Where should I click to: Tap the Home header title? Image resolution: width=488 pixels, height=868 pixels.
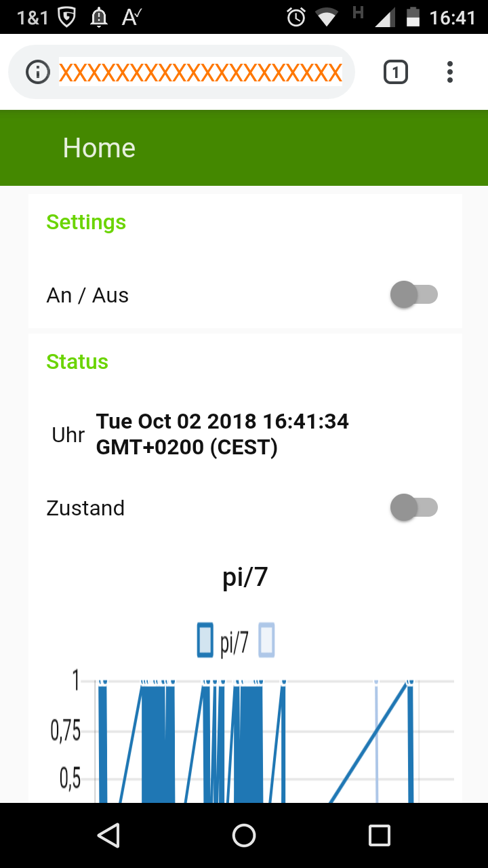[99, 148]
